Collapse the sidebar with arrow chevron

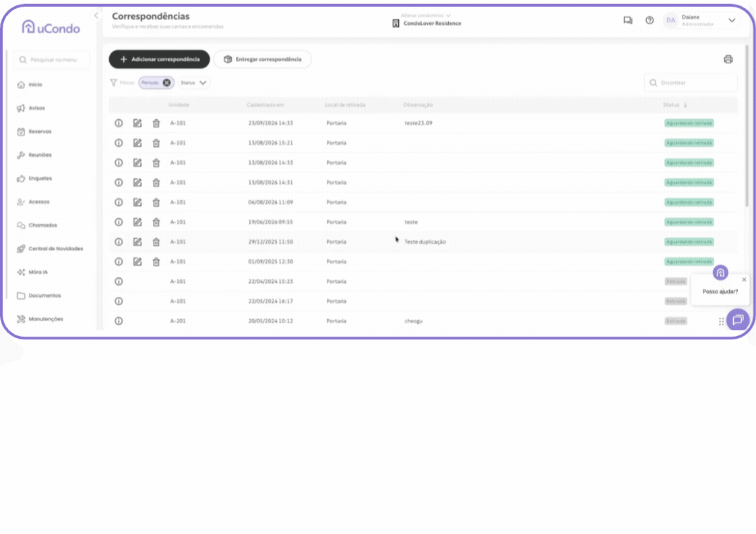pyautogui.click(x=96, y=16)
